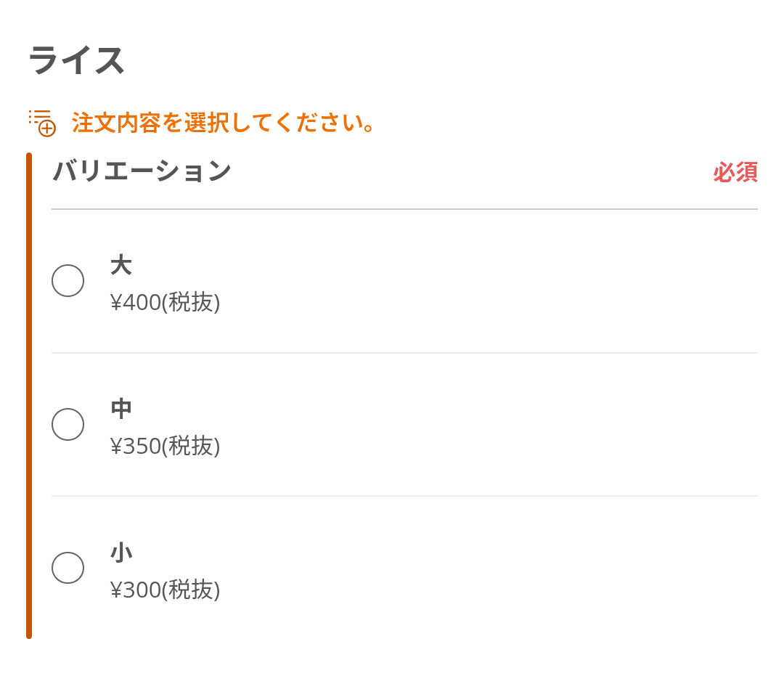Screen dimensions: 784x684
Task: Click the order list plus icon
Action: (42, 123)
